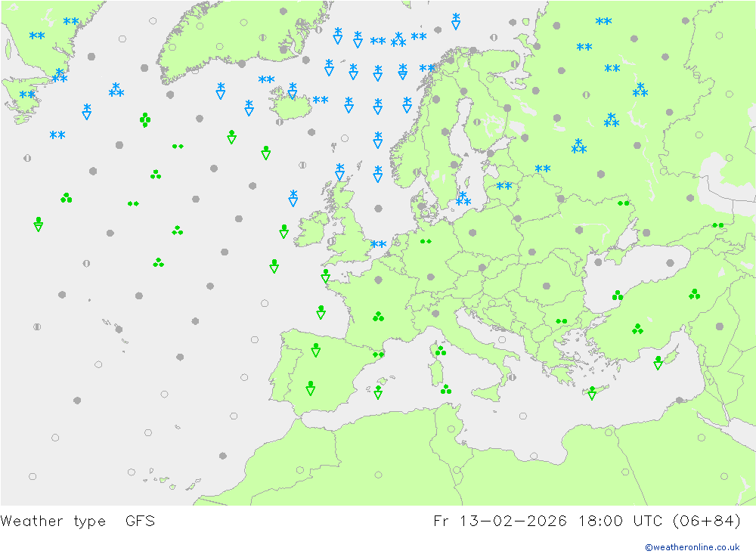The height and width of the screenshot is (554, 756).
Task: Click the gray cloud dot over the North Sea
Action: 379,209
